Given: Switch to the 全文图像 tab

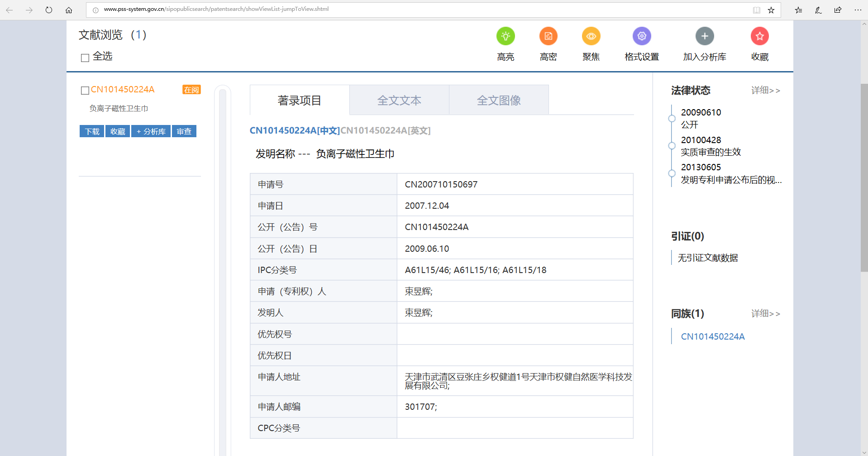Looking at the screenshot, I should click(499, 100).
